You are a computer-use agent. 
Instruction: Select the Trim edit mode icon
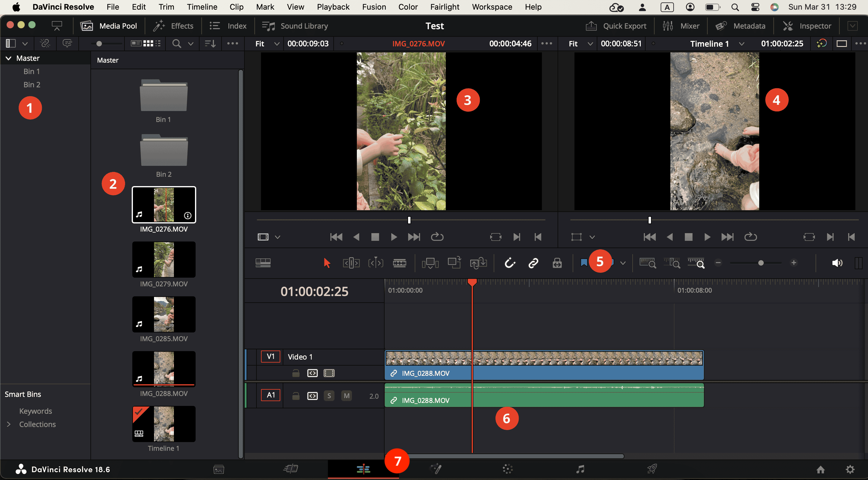point(351,263)
